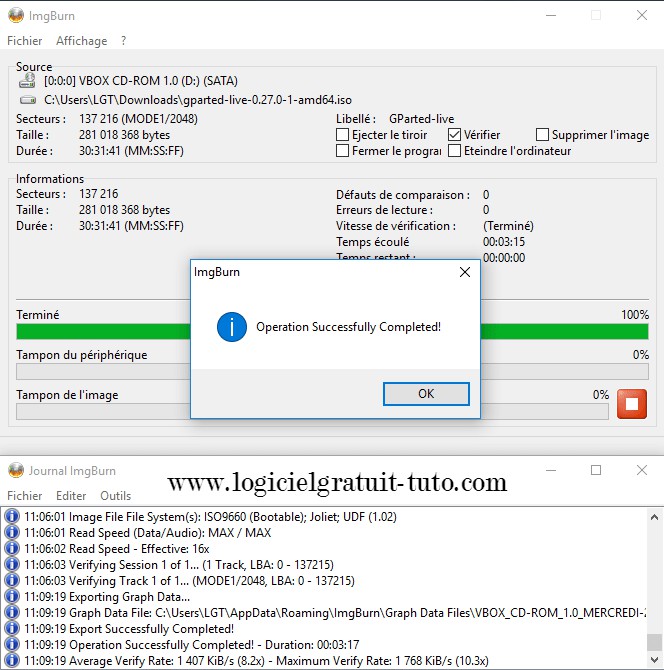Minimize the main ImgBurn window

click(x=551, y=15)
